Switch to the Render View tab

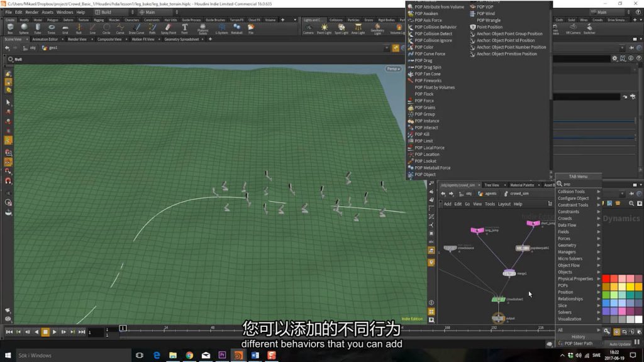point(77,40)
